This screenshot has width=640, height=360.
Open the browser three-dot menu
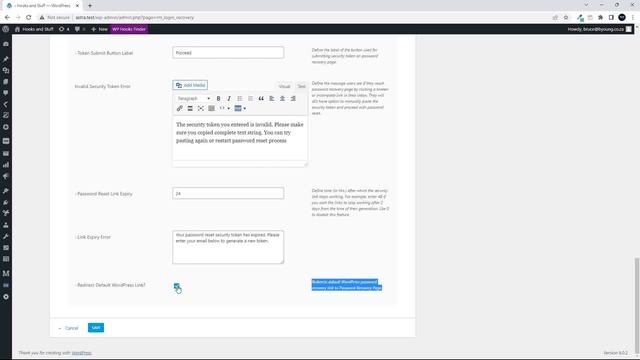633,18
